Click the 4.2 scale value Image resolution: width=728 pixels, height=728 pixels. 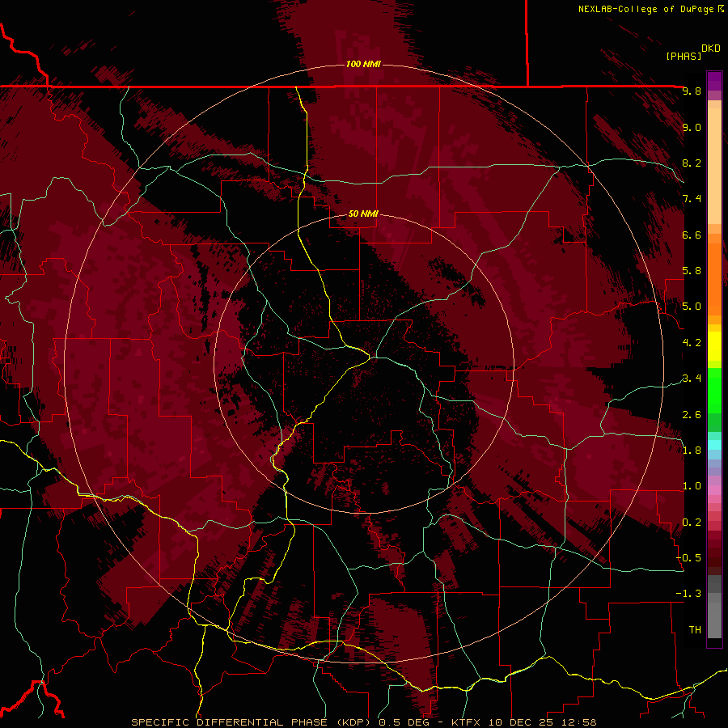(x=692, y=343)
